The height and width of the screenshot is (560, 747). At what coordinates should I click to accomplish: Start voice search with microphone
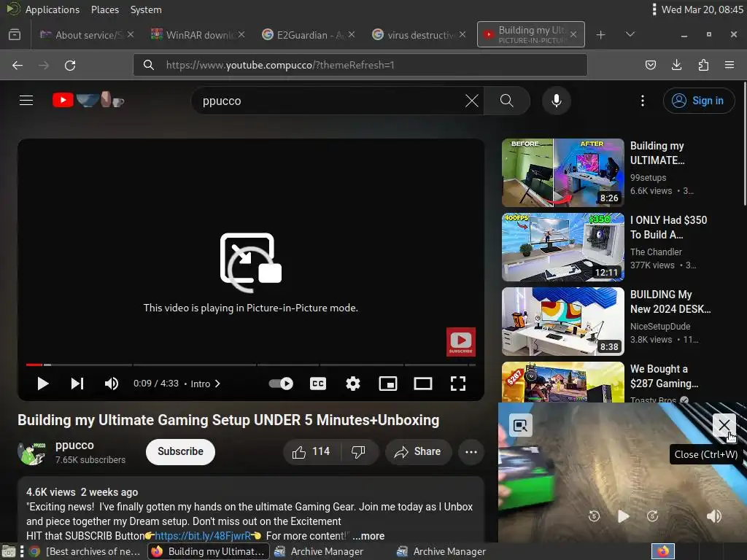click(x=557, y=101)
